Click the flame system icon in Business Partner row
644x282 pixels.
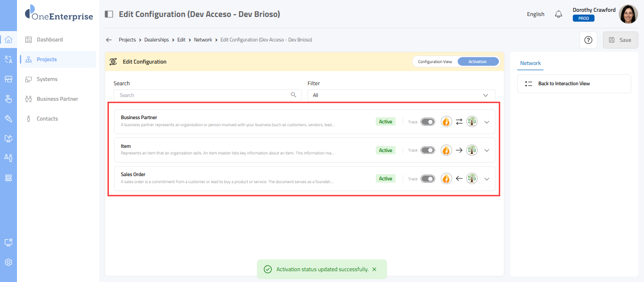tap(446, 121)
